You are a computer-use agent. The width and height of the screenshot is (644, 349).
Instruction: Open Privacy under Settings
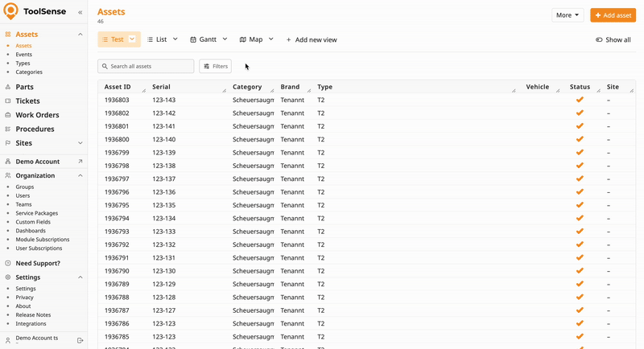tap(24, 298)
